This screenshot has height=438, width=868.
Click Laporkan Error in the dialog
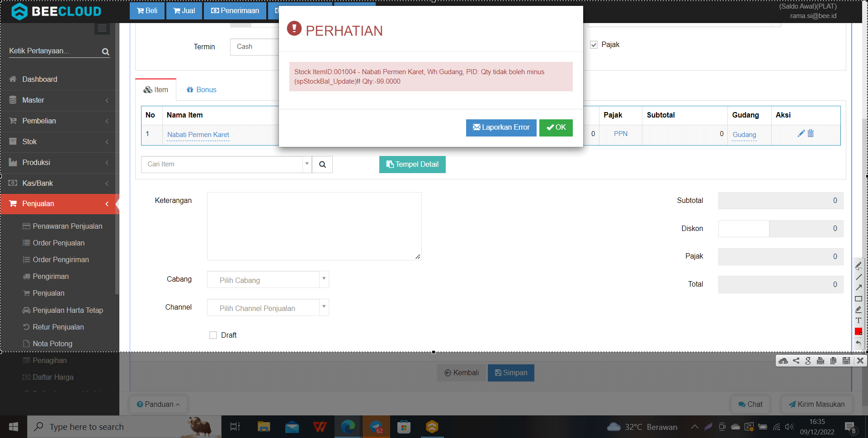[501, 127]
